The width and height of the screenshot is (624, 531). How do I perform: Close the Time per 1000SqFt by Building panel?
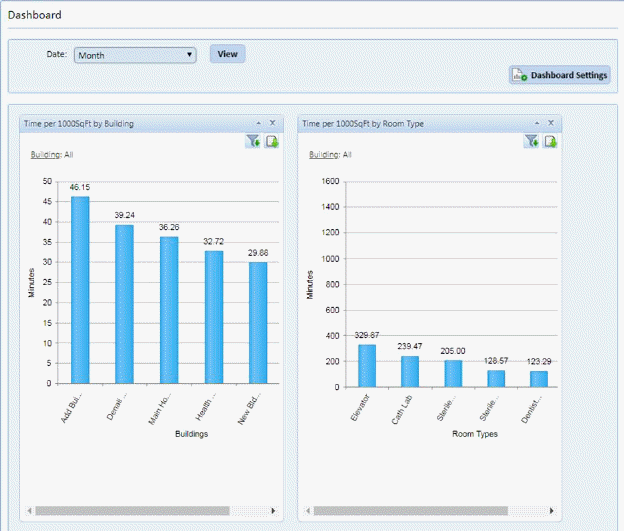pyautogui.click(x=272, y=123)
